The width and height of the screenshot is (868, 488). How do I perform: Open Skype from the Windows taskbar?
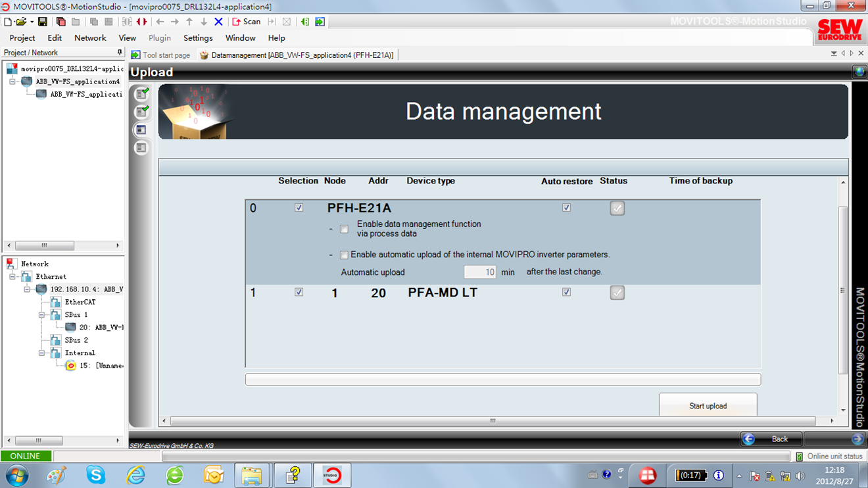click(96, 474)
